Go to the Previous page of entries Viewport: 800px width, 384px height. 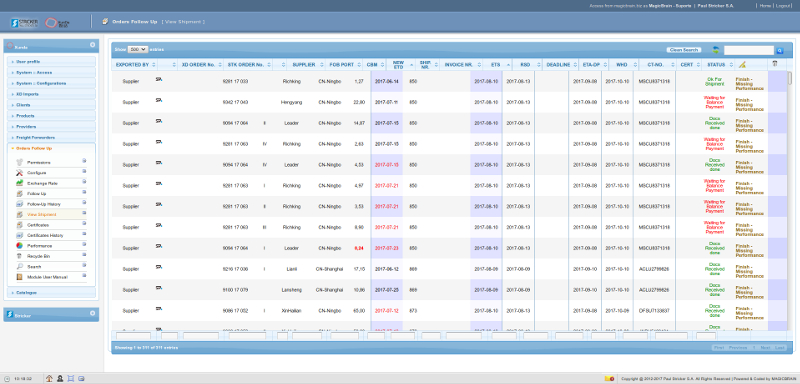pyautogui.click(x=738, y=347)
